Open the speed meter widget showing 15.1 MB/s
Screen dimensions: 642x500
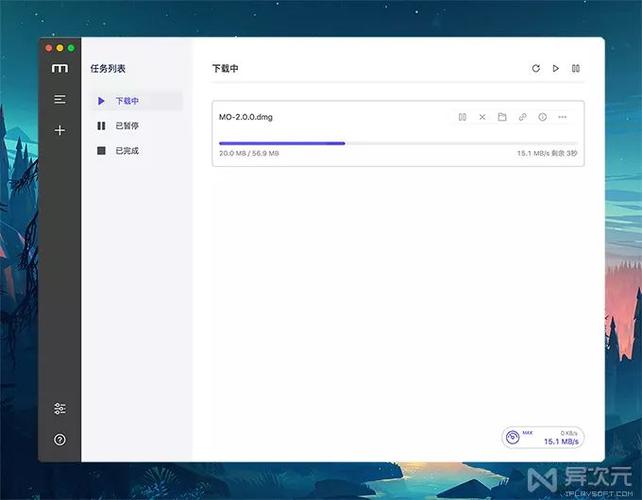tap(543, 437)
